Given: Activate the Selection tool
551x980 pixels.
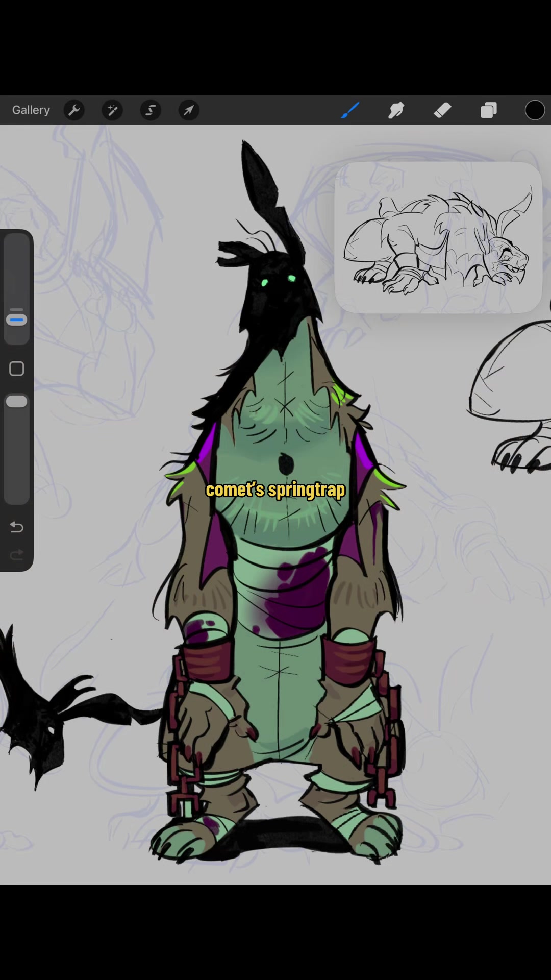Looking at the screenshot, I should pyautogui.click(x=151, y=110).
